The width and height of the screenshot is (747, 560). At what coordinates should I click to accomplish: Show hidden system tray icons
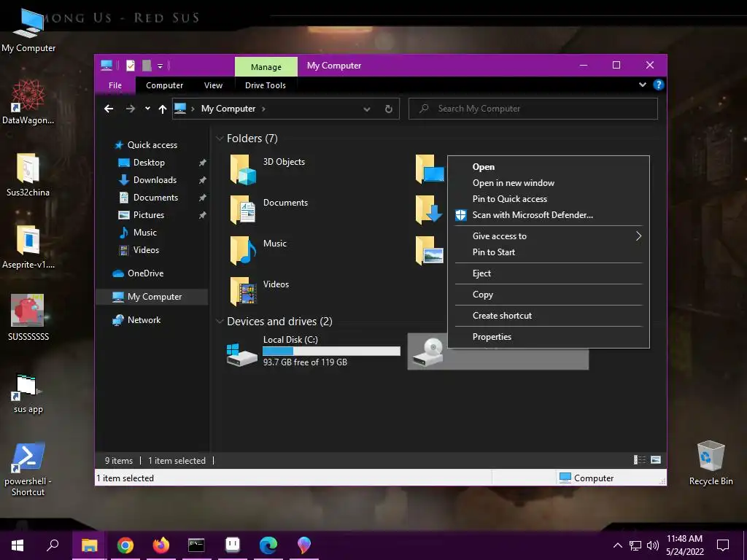(617, 545)
